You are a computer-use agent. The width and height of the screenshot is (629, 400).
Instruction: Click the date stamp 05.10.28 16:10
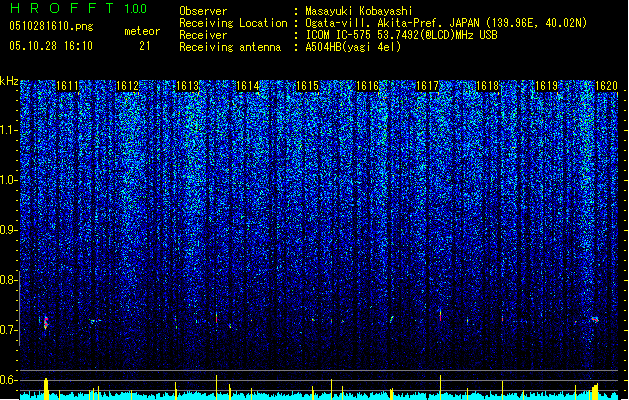(51, 46)
